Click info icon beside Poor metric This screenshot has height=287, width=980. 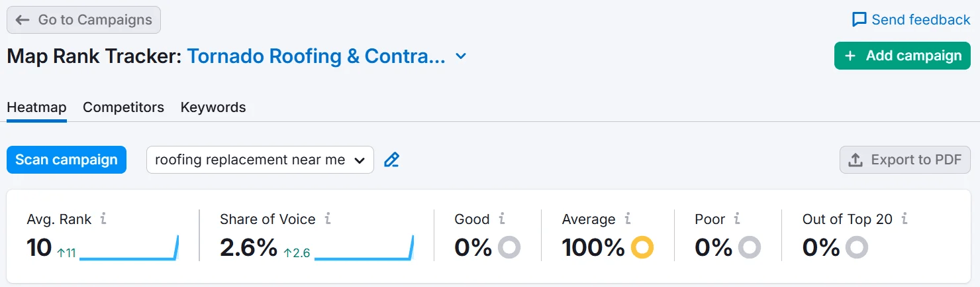[x=737, y=219]
